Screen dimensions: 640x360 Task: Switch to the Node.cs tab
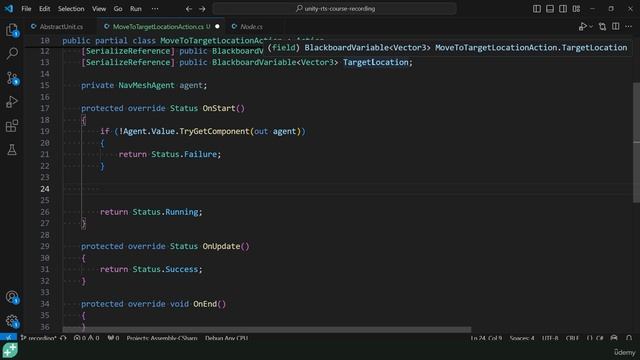click(251, 27)
